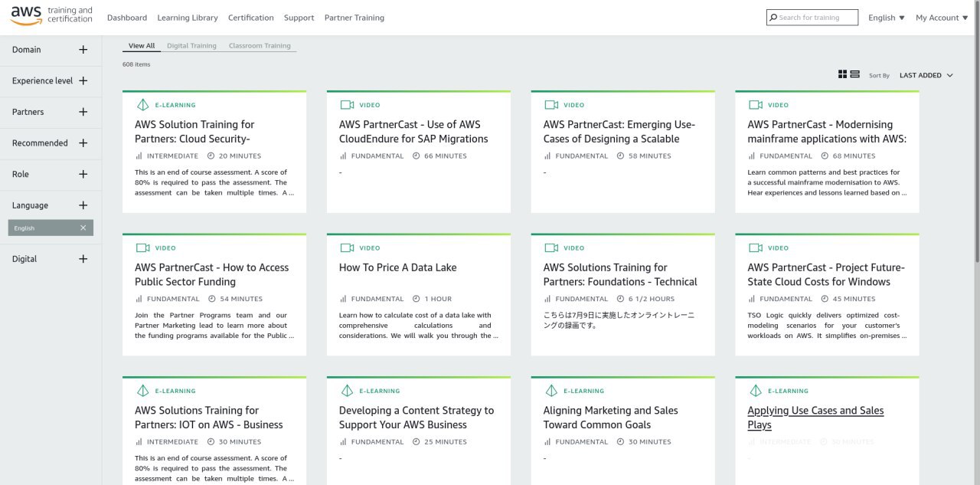Open How To Price A Data Lake
980x485 pixels.
click(398, 267)
